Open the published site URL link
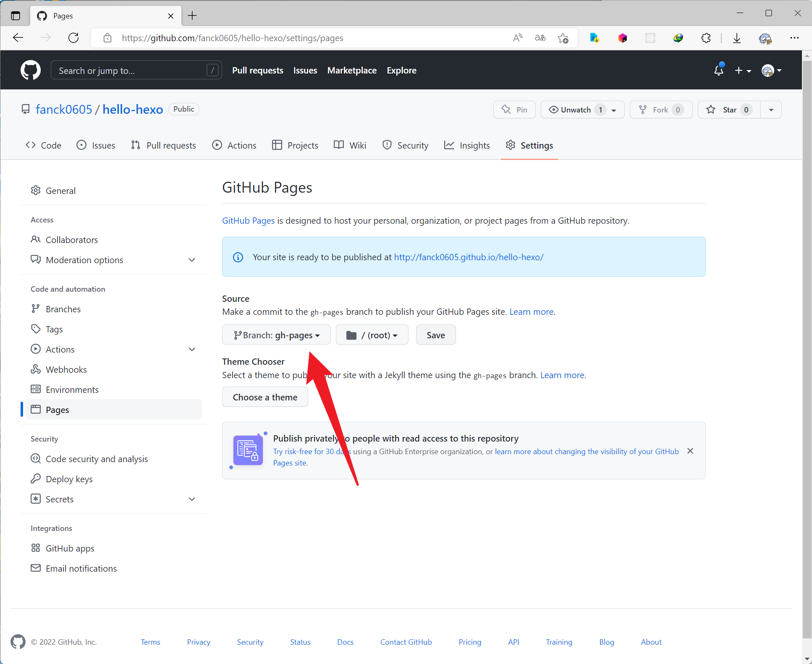812x664 pixels. click(x=469, y=257)
